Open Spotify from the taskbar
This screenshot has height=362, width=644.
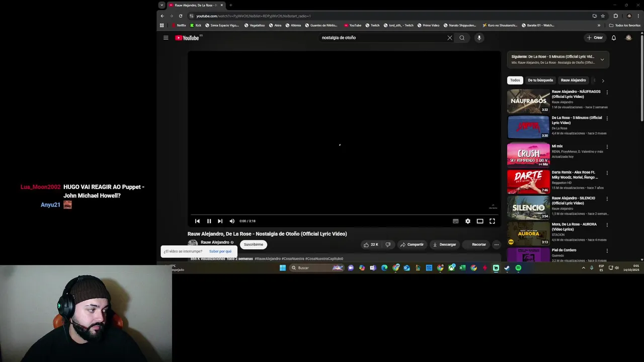tap(518, 268)
